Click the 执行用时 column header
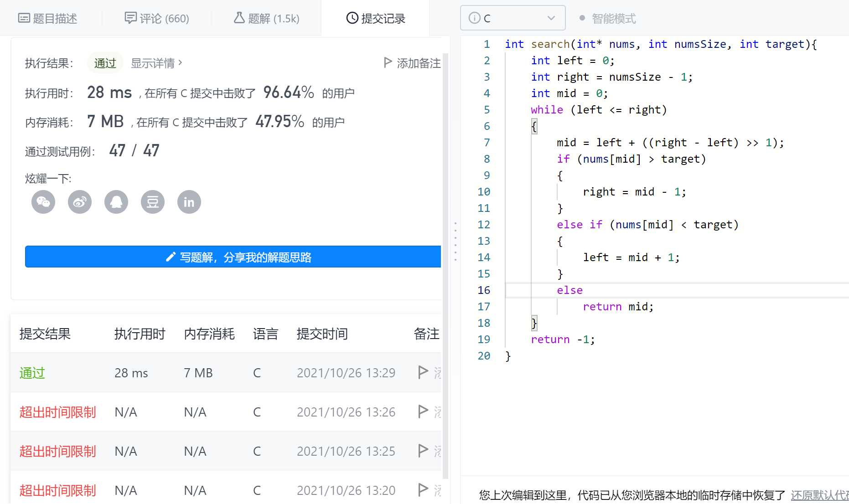Image resolution: width=849 pixels, height=504 pixels. coord(140,334)
